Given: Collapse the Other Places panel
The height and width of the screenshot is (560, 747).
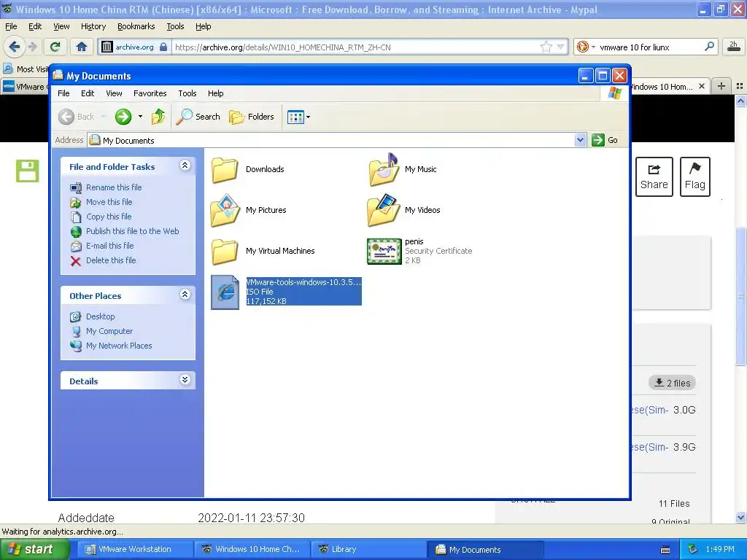Looking at the screenshot, I should [x=185, y=295].
